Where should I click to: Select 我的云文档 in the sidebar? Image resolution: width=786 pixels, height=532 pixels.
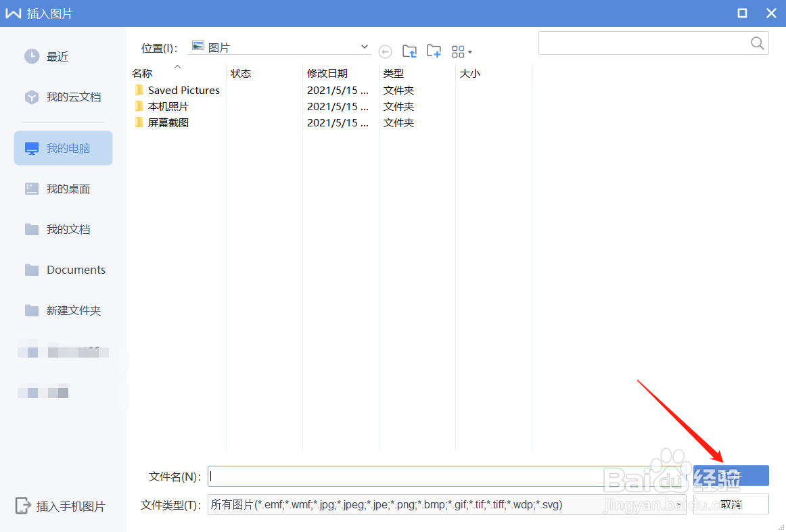pyautogui.click(x=68, y=97)
